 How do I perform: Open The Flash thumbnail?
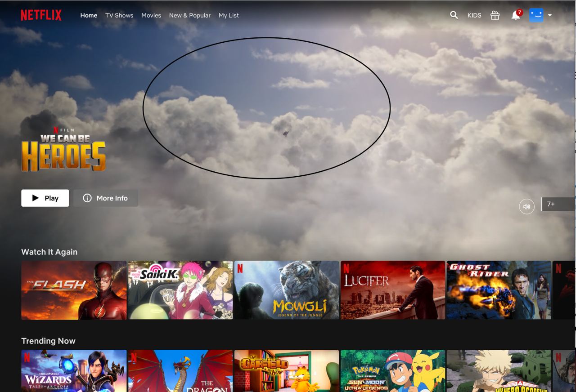click(74, 290)
